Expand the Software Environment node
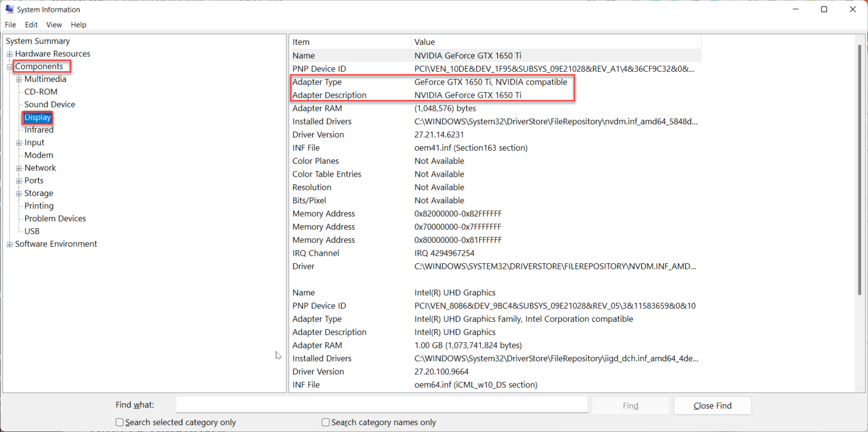 tap(10, 245)
